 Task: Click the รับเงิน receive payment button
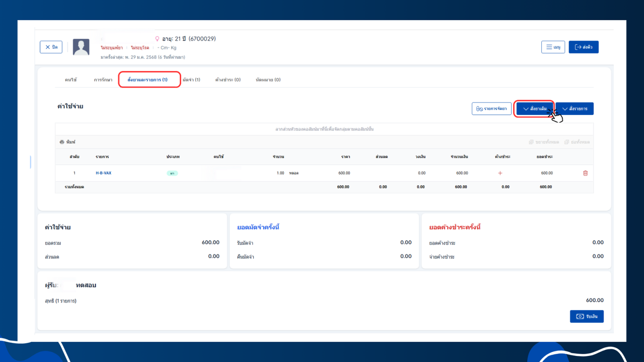(x=587, y=316)
